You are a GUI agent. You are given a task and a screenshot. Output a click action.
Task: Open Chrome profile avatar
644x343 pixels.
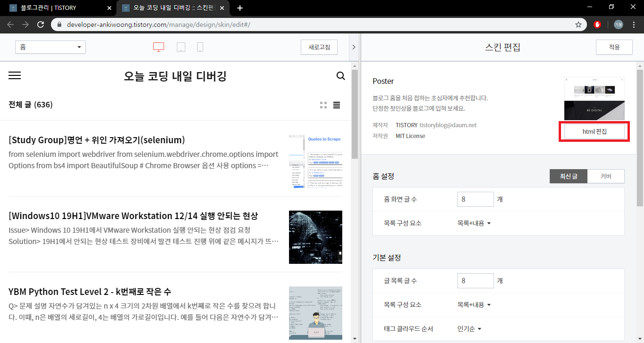619,24
